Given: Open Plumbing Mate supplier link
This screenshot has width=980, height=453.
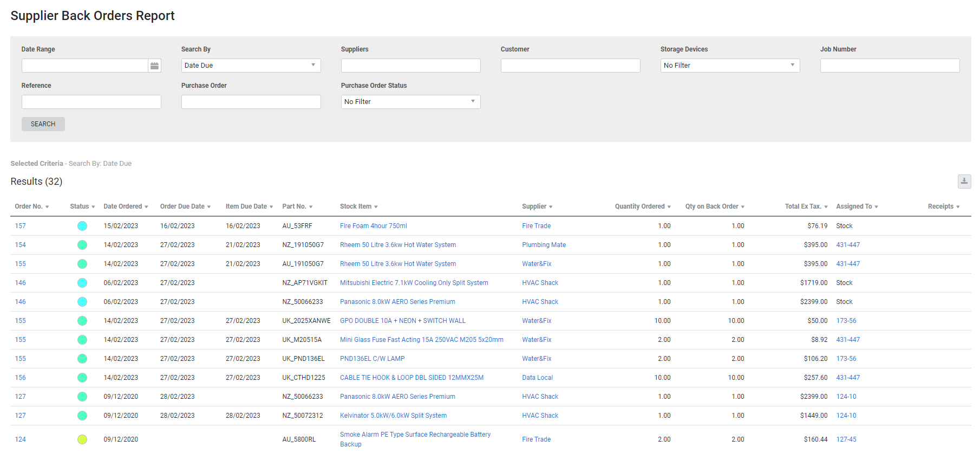Looking at the screenshot, I should point(544,245).
